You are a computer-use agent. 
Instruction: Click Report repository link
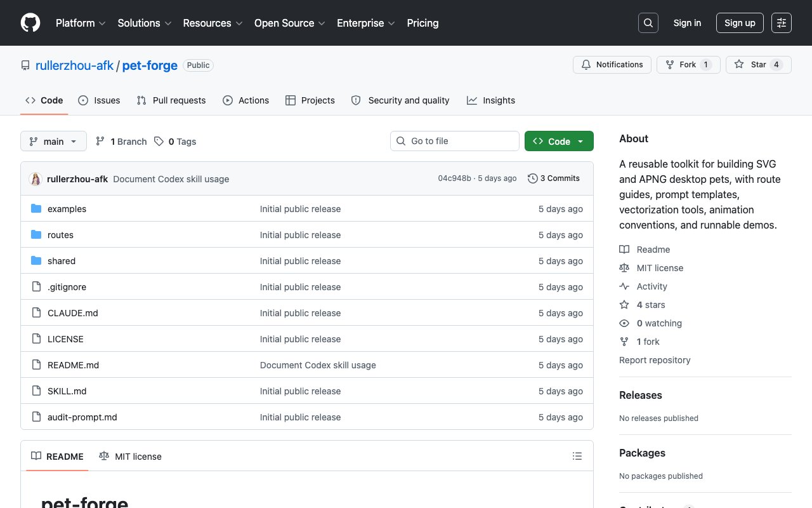coord(655,360)
